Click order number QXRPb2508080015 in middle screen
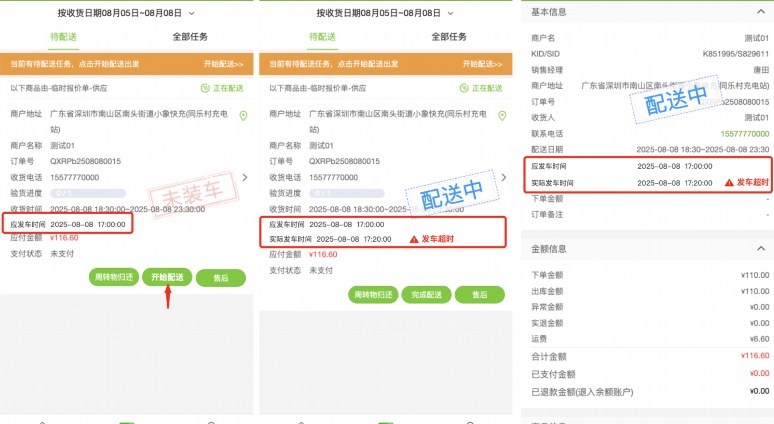Viewport: 774px width, 424px height. coord(345,161)
